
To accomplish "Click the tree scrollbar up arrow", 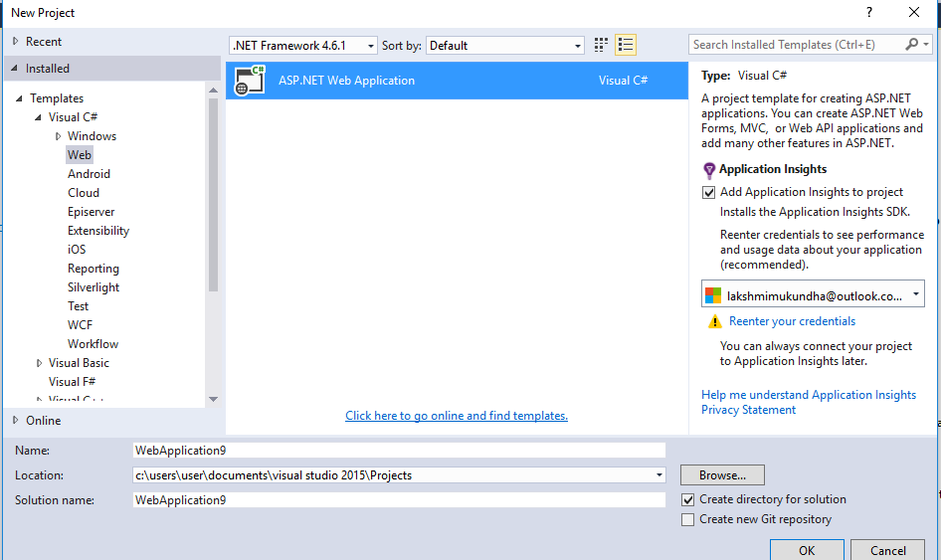I will pyautogui.click(x=213, y=91).
